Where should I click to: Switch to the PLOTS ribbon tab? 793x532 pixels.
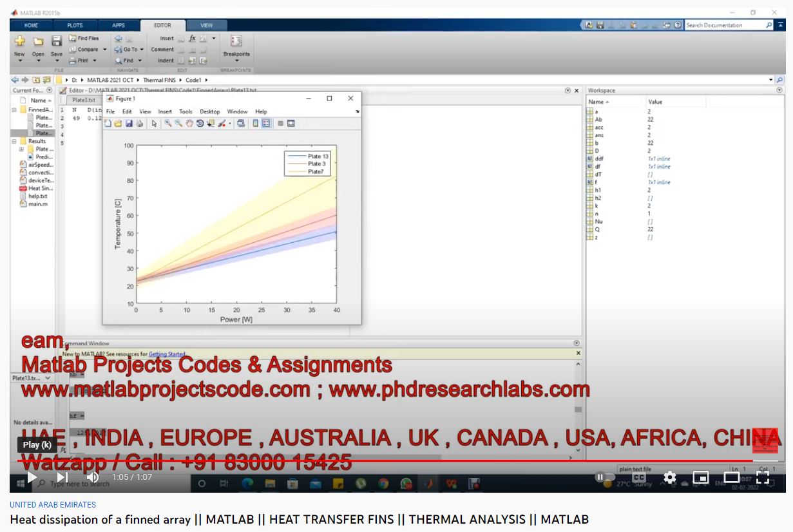pos(75,26)
